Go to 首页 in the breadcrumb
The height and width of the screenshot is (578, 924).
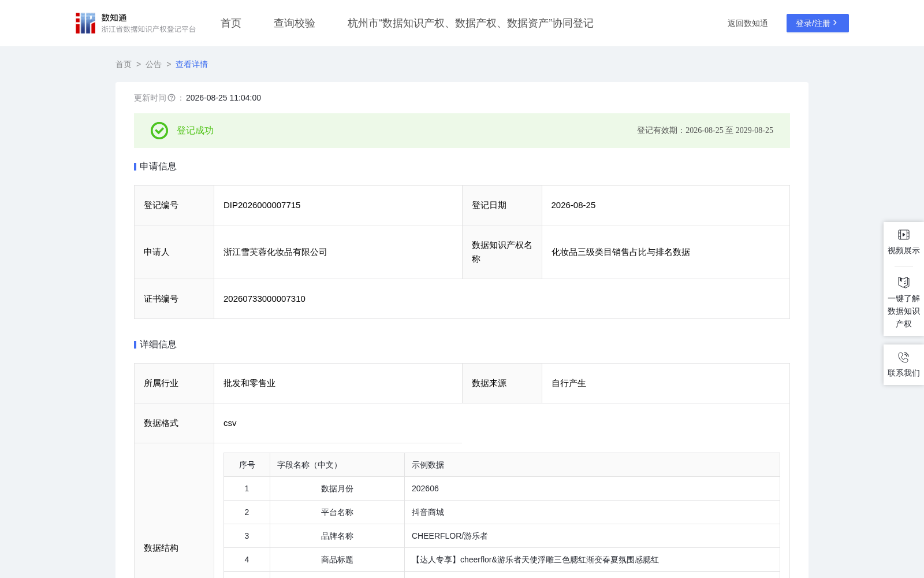124,64
